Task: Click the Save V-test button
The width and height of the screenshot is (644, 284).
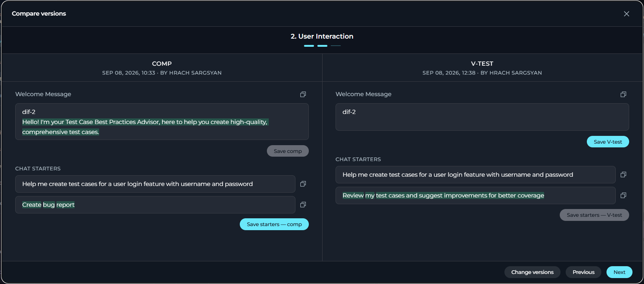Action: coord(608,142)
